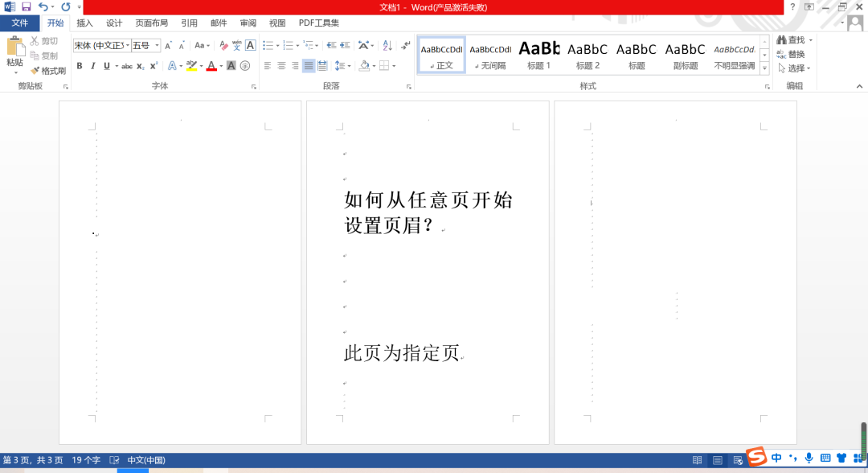Viewport: 868px width, 473px height.
Task: Click the Center alignment icon
Action: [281, 66]
